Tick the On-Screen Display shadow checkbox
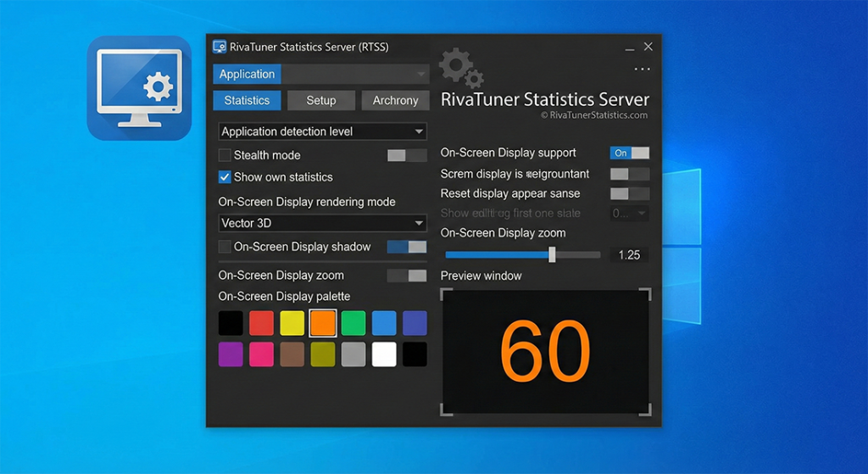Screen dimensions: 868x474 tap(225, 247)
